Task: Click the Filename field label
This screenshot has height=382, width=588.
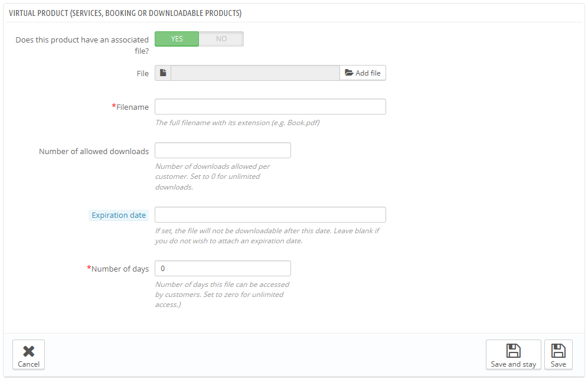Action: [x=130, y=107]
